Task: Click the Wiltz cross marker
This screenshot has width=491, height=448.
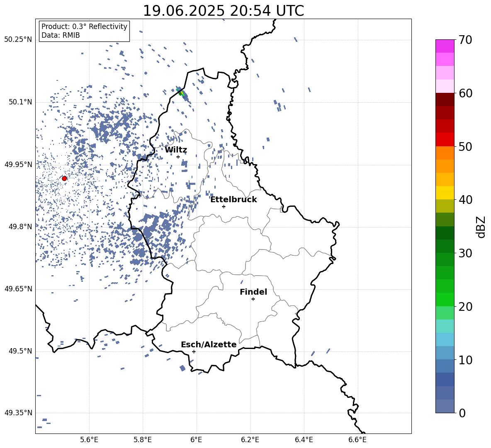Action: (178, 157)
